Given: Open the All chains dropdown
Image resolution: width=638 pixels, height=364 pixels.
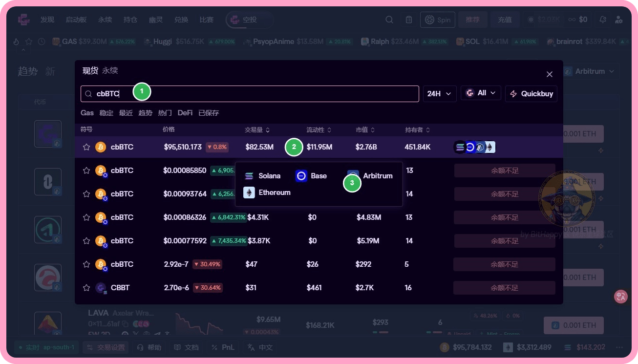Looking at the screenshot, I should (x=481, y=93).
